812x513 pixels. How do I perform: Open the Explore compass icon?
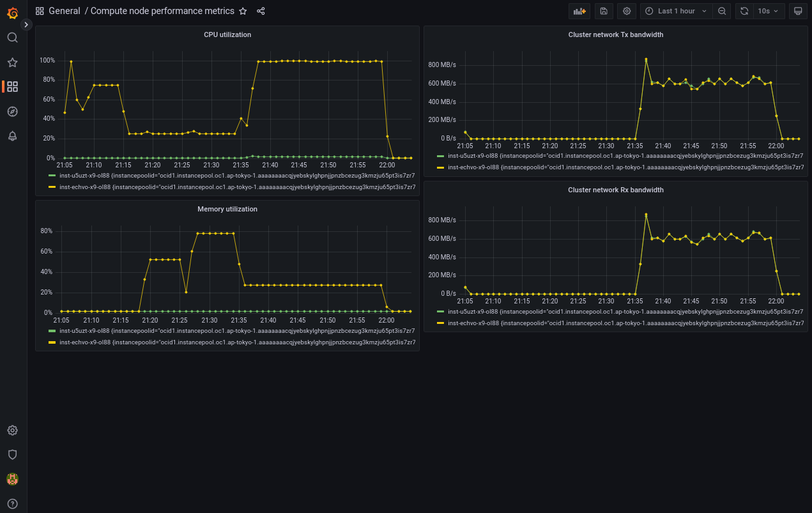[12, 112]
